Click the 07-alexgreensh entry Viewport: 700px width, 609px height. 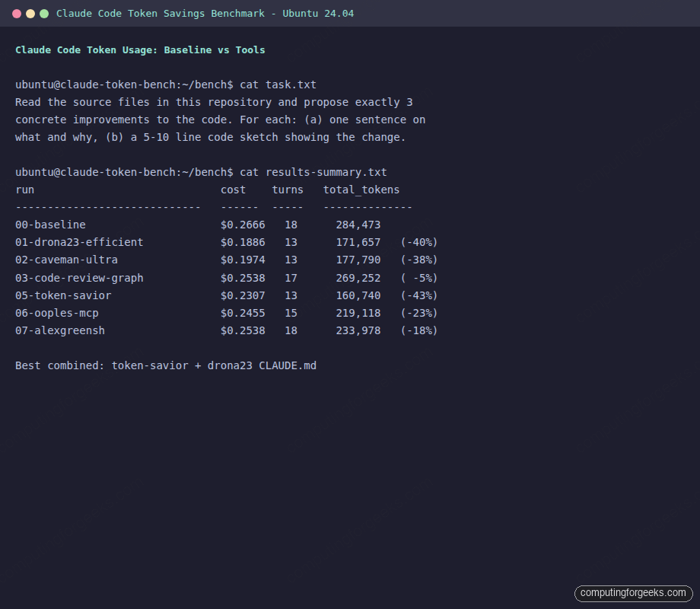(x=59, y=330)
